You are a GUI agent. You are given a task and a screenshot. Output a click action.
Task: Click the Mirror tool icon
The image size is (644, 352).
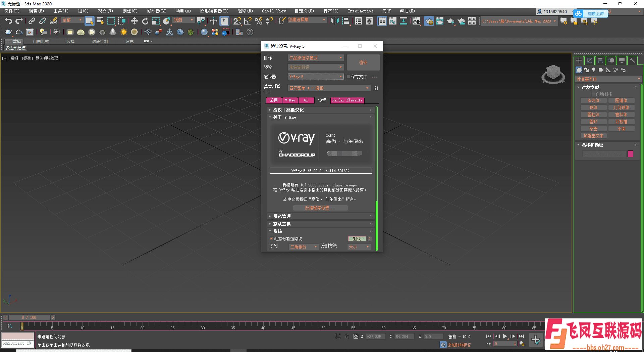tap(334, 21)
